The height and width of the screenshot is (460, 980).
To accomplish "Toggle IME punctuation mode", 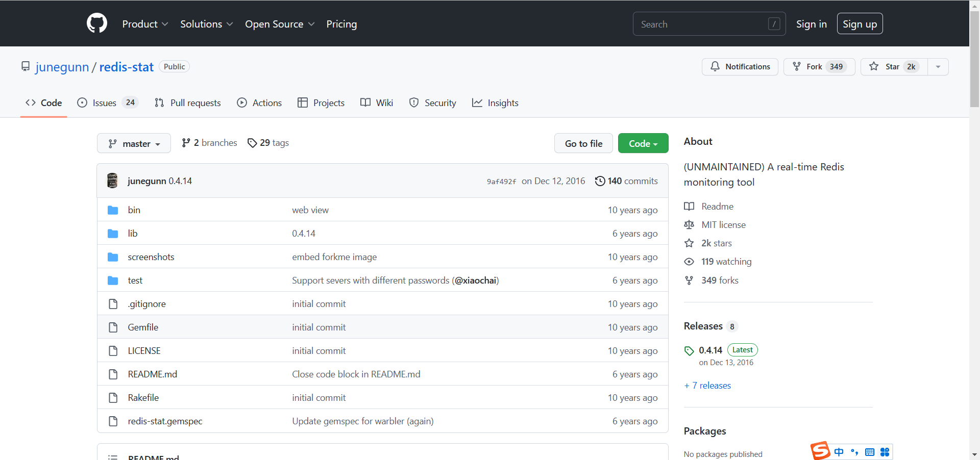I will 854,452.
